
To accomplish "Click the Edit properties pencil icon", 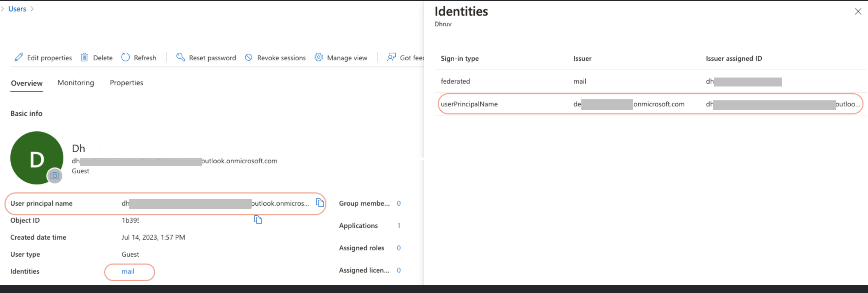I will 19,57.
